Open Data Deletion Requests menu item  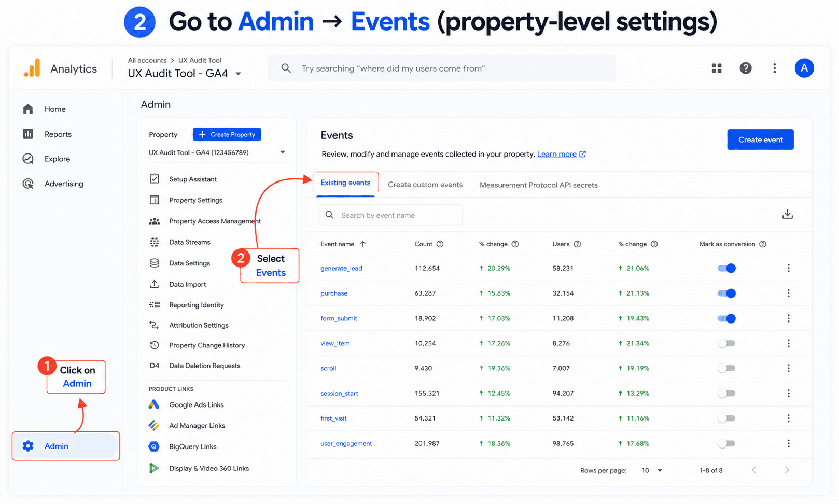tap(205, 366)
